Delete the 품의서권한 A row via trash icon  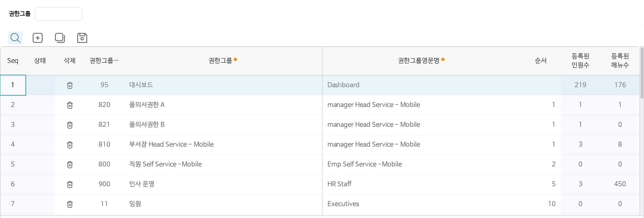70,105
